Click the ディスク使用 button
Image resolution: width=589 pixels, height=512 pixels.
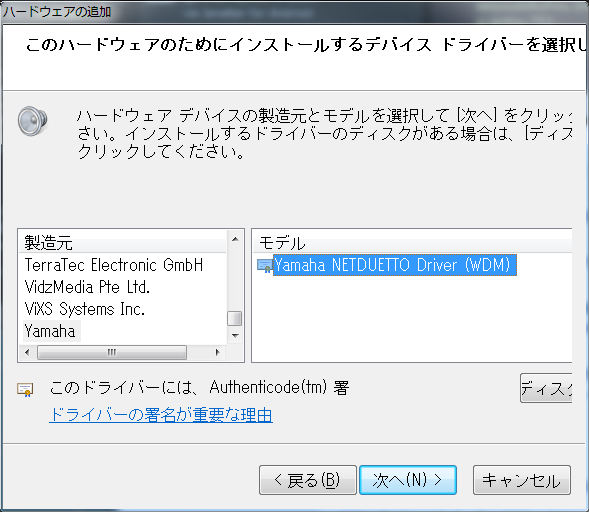(546, 388)
